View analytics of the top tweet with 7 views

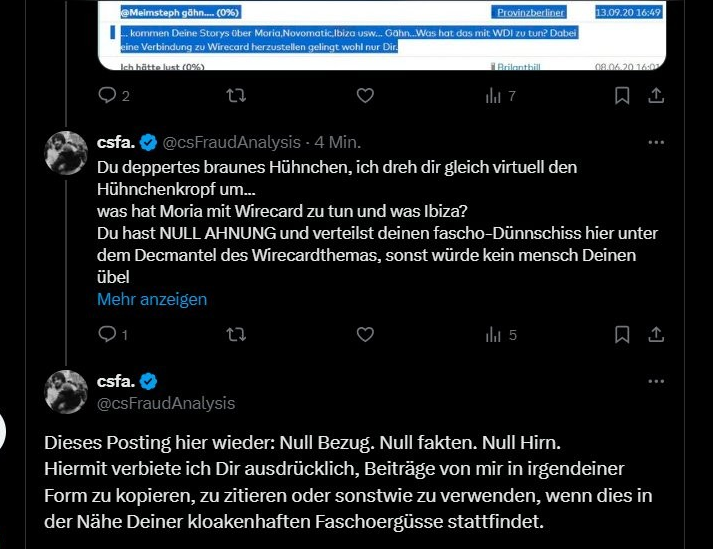click(x=493, y=96)
